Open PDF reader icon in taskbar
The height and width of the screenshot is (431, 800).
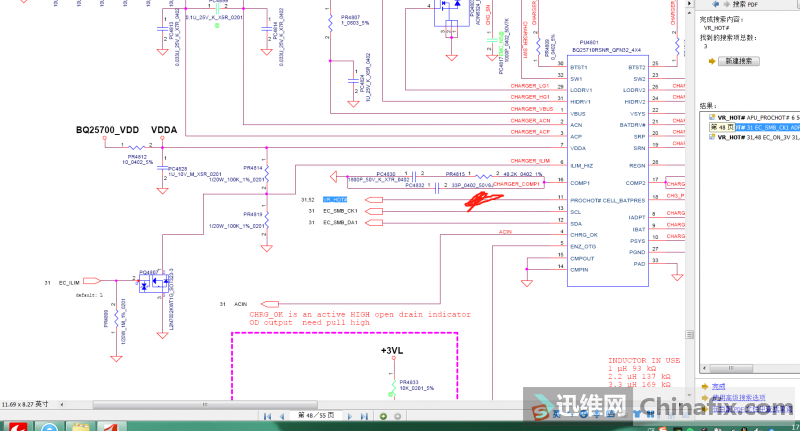pyautogui.click(x=111, y=426)
